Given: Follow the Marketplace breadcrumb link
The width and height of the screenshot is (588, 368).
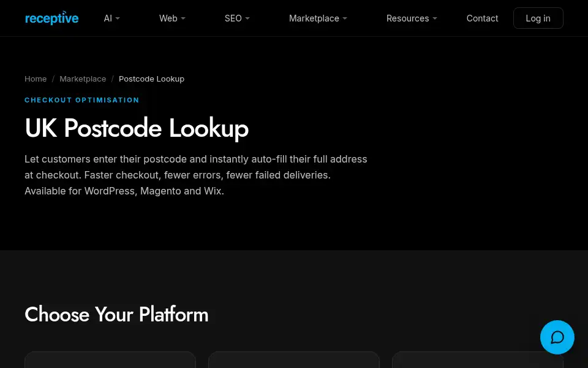Looking at the screenshot, I should [83, 79].
